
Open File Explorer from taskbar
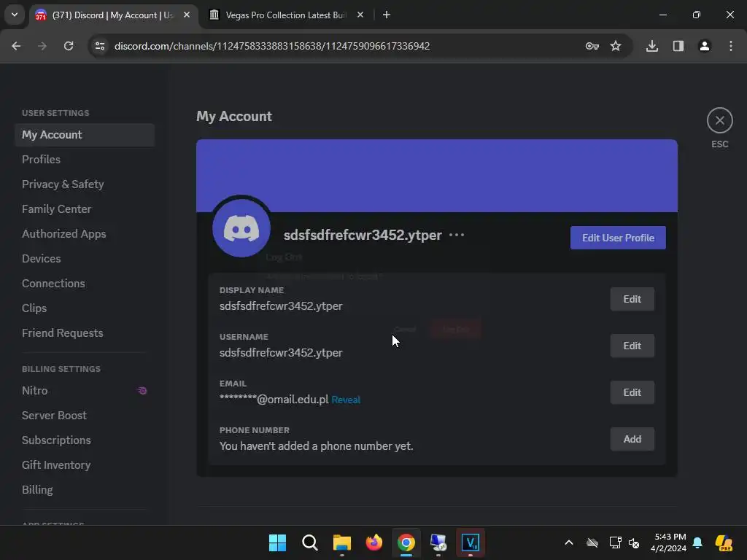(341, 542)
